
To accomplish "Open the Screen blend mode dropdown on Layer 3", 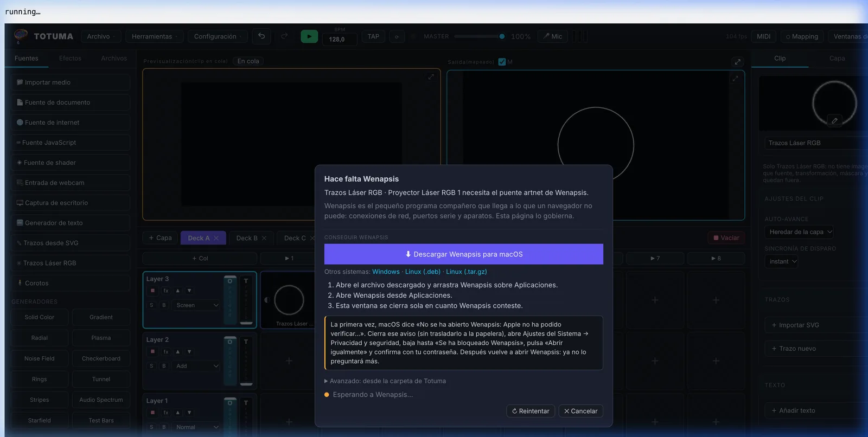I will tap(197, 305).
